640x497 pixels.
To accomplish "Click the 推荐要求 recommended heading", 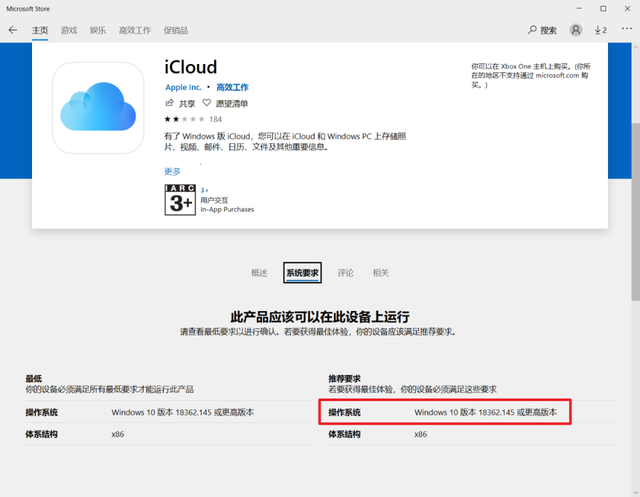I will tap(344, 379).
